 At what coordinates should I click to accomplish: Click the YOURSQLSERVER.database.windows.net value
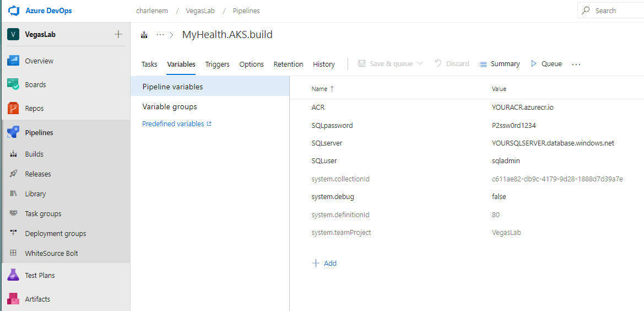tap(553, 143)
